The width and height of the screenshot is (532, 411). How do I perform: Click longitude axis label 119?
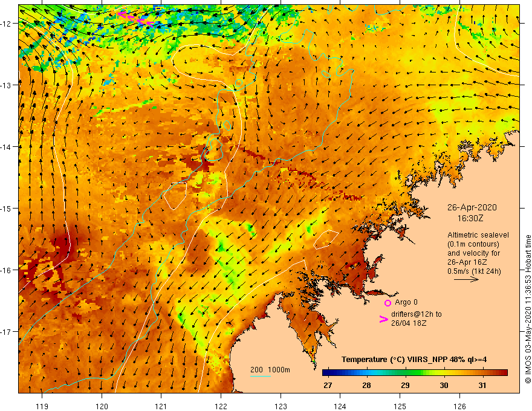coord(42,406)
